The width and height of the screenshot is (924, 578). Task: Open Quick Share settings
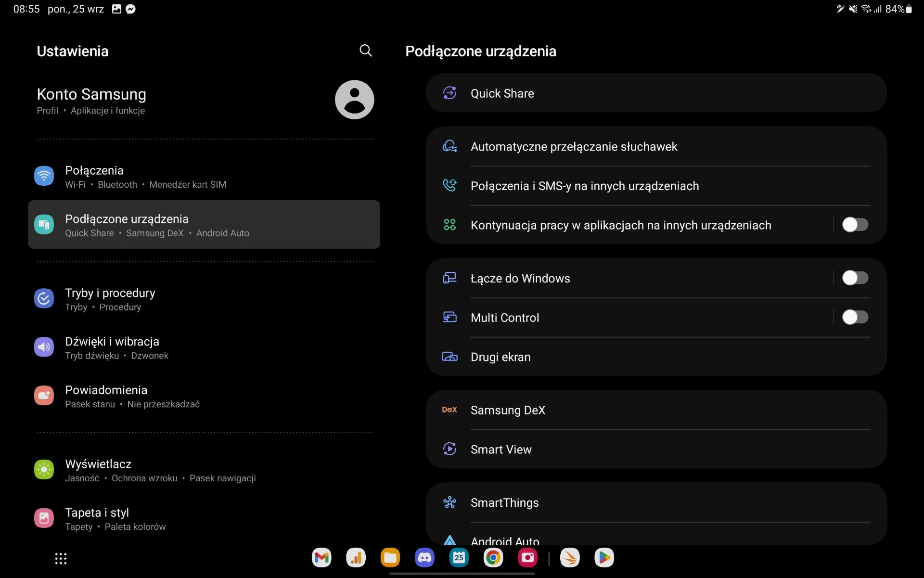pos(656,93)
